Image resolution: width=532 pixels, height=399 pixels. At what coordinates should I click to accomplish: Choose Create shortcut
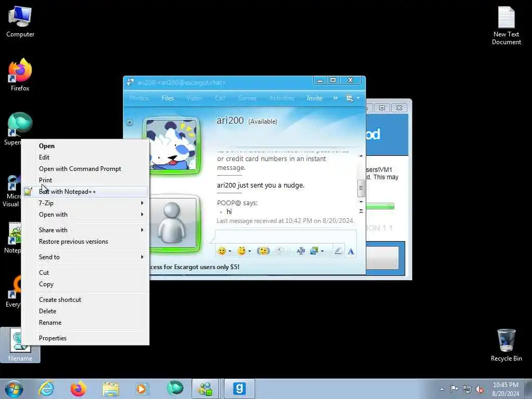point(85,300)
